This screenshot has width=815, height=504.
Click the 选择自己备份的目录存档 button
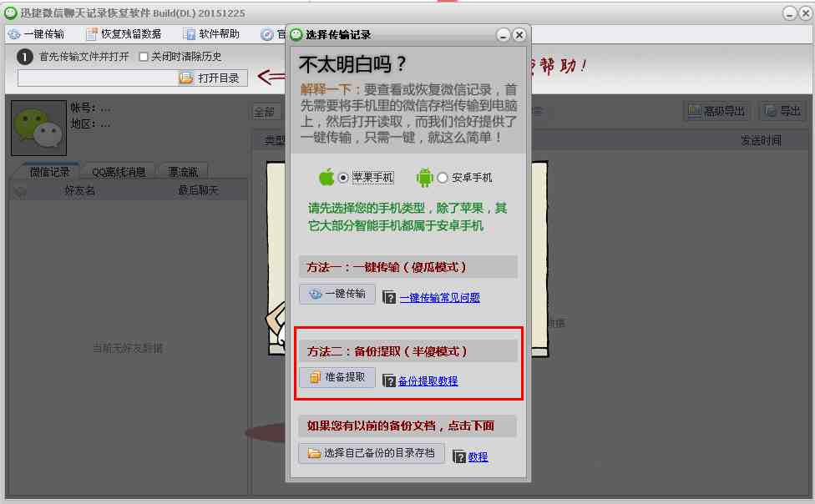[x=372, y=453]
